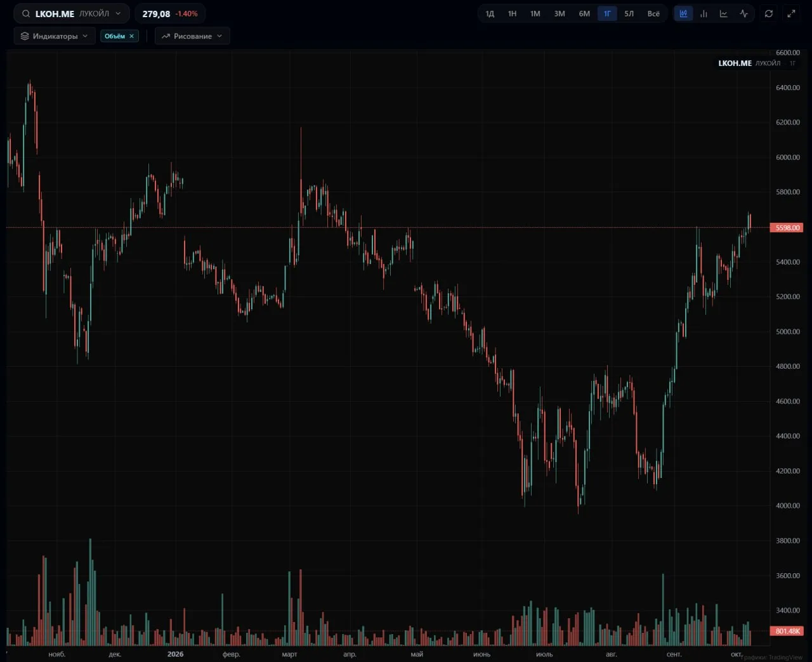Screen dimensions: 812x662
Task: Click the search magnifier icon by LKOH.ME
Action: (26, 13)
